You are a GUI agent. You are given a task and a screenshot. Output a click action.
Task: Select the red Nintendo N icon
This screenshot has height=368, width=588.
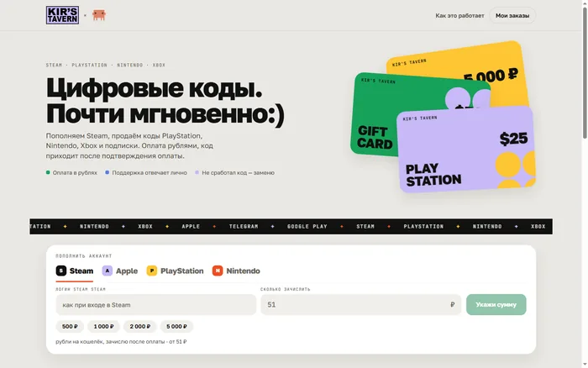tap(218, 271)
